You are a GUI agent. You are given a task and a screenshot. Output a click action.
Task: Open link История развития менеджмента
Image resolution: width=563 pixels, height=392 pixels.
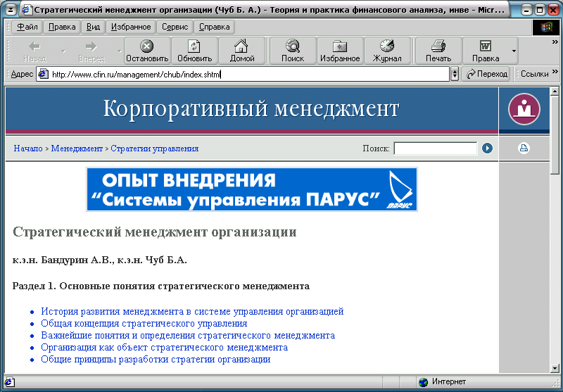click(x=192, y=311)
